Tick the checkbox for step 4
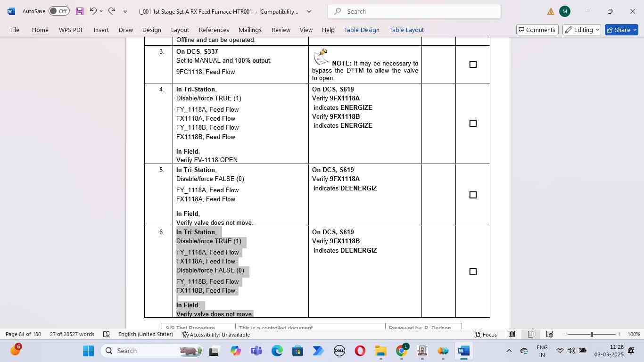644x362 pixels. [473, 123]
